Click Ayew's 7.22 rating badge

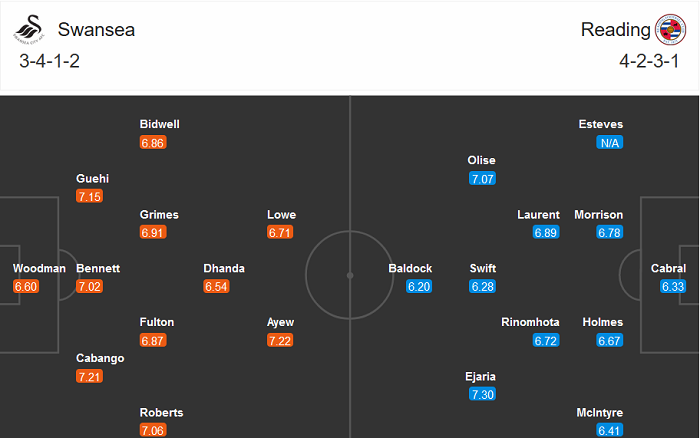coord(281,341)
